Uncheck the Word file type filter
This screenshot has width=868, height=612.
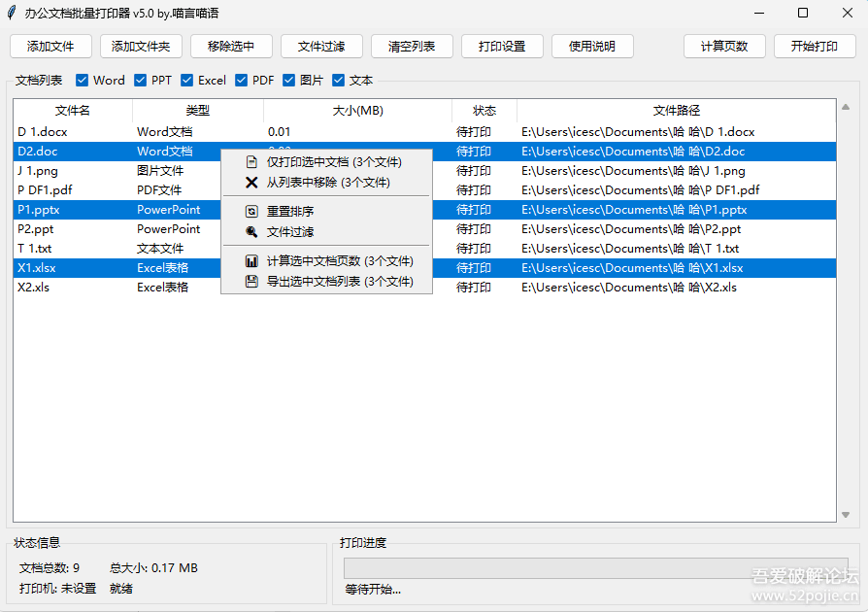[x=82, y=80]
